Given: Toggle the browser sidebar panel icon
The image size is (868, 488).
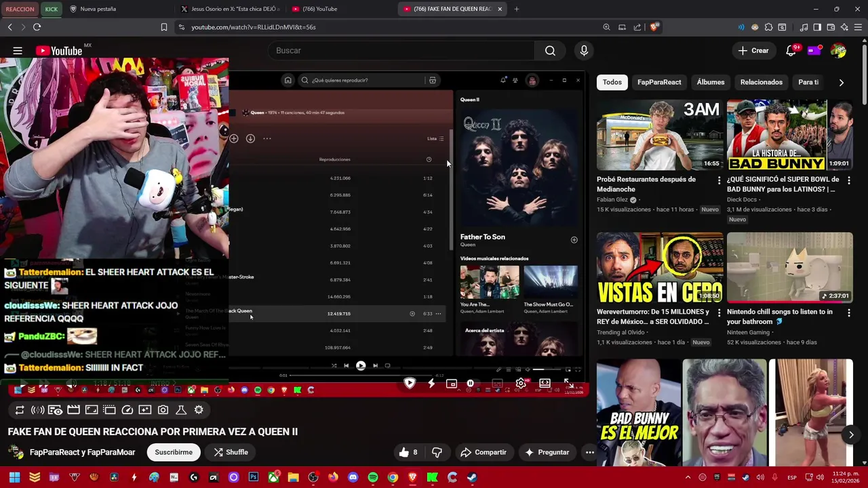Looking at the screenshot, I should tap(817, 27).
